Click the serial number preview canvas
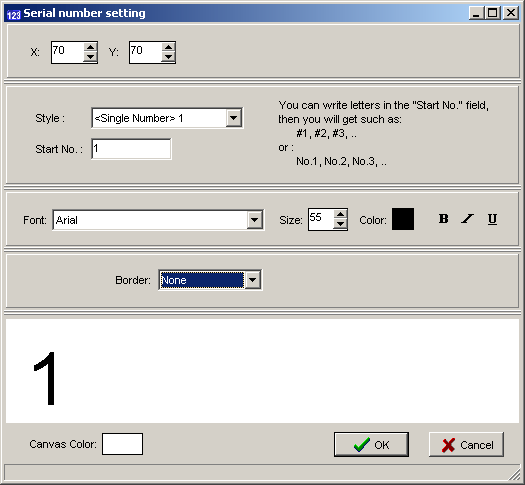This screenshot has width=525, height=485. click(262, 371)
